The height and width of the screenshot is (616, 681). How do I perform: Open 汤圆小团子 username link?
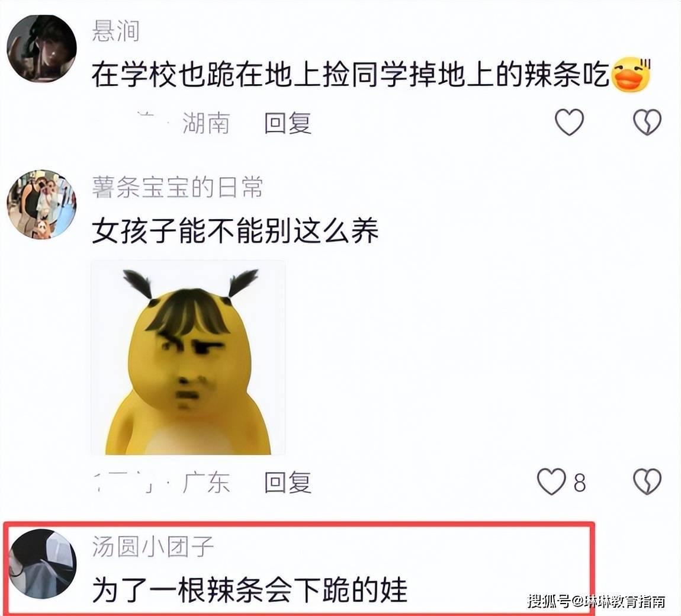pos(153,547)
